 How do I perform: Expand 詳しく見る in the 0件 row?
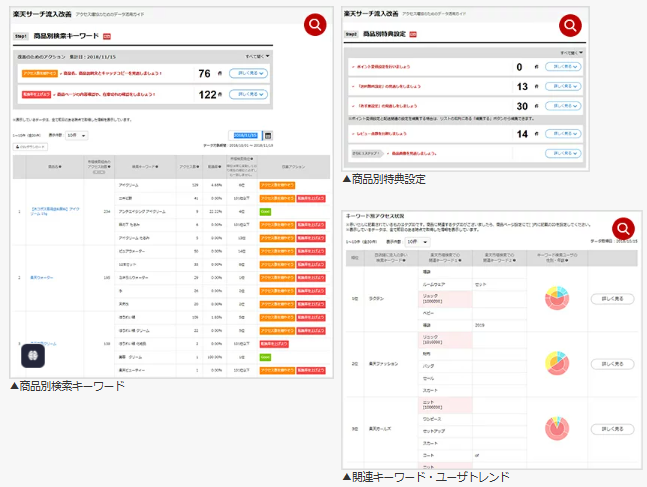tap(563, 66)
